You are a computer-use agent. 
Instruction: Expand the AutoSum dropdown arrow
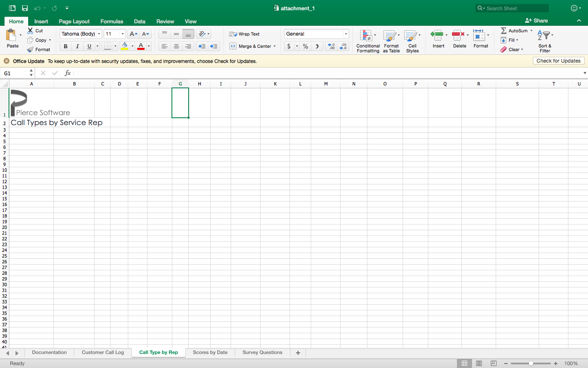(x=531, y=31)
